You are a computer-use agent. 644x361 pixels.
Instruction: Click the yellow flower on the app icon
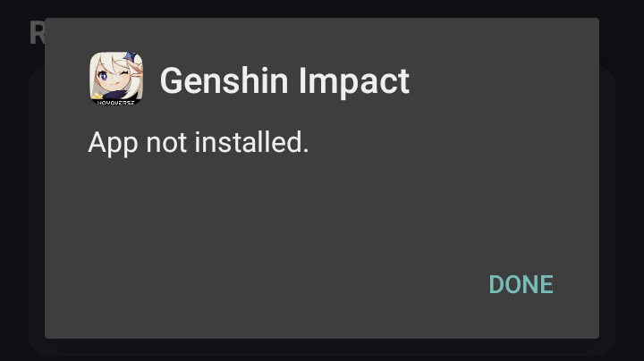[97, 96]
